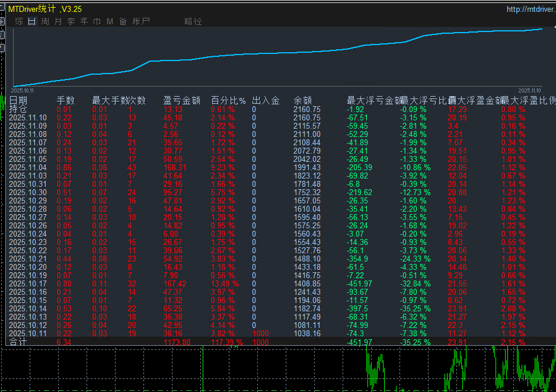The height and width of the screenshot is (392, 556).
Task: Select the 日 daily statistics tab
Action: coord(32,21)
